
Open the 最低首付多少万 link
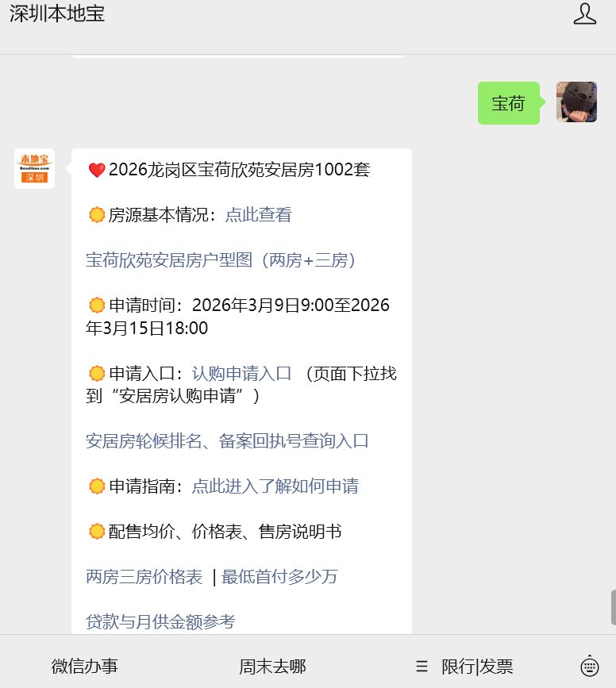279,577
